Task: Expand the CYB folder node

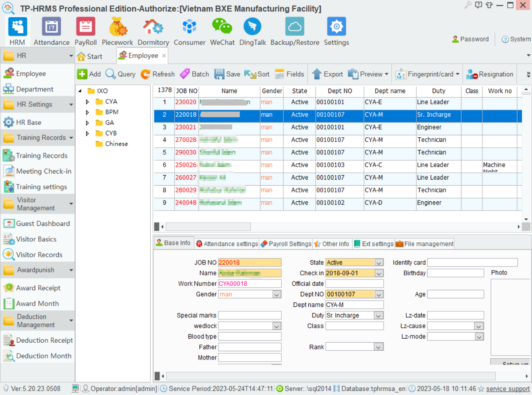Action: 87,133
